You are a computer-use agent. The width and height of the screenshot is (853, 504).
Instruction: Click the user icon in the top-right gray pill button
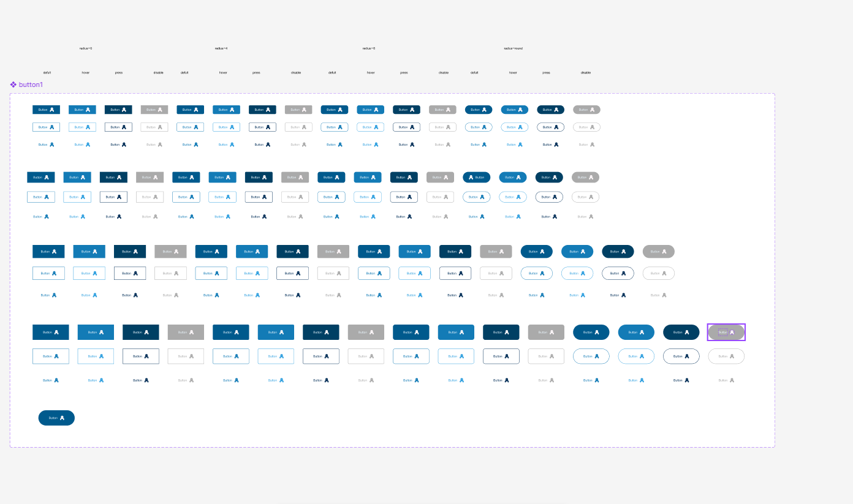pos(592,110)
